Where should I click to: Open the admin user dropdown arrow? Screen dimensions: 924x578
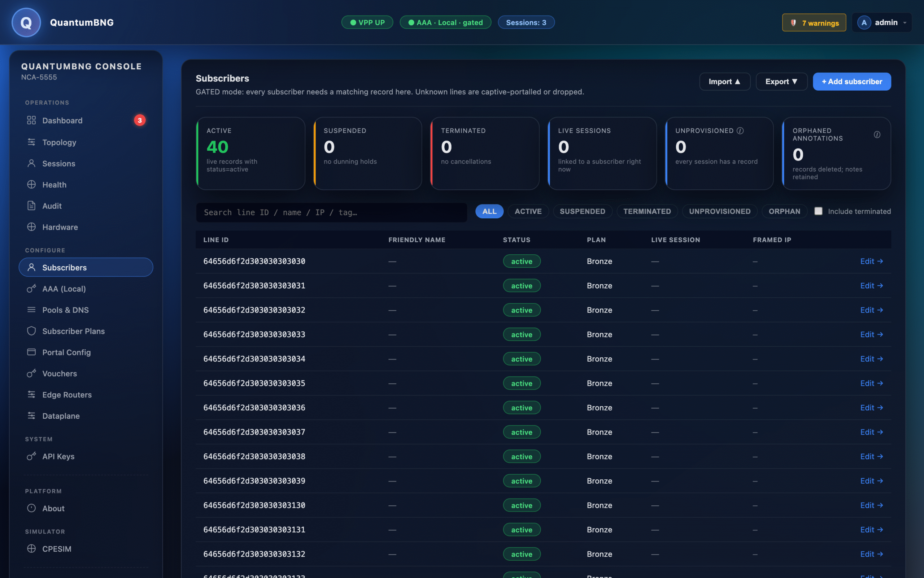tap(905, 23)
